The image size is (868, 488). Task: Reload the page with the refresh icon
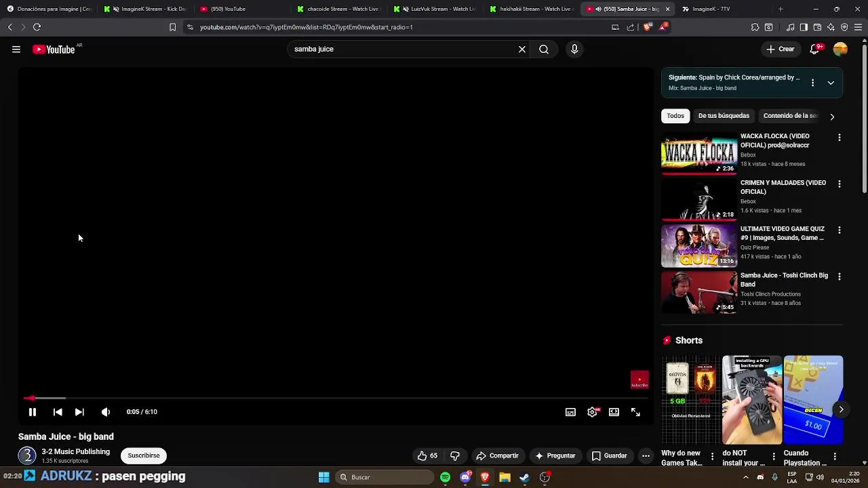pos(37,27)
